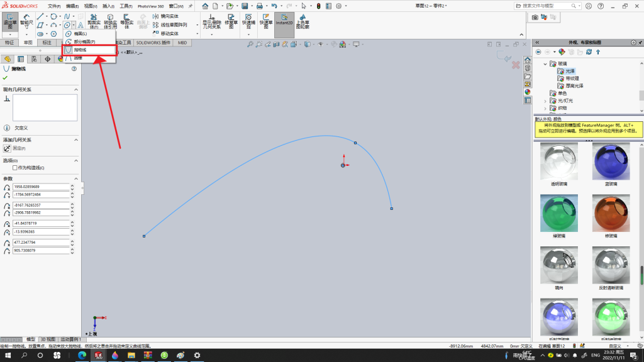Click the first parameter field 1958.02859689
This screenshot has height=362, width=644.
41,187
